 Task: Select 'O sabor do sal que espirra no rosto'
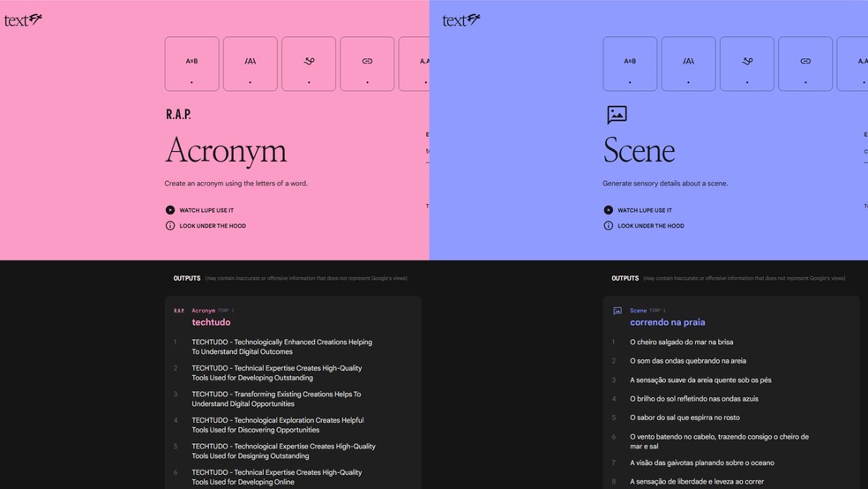(x=685, y=418)
